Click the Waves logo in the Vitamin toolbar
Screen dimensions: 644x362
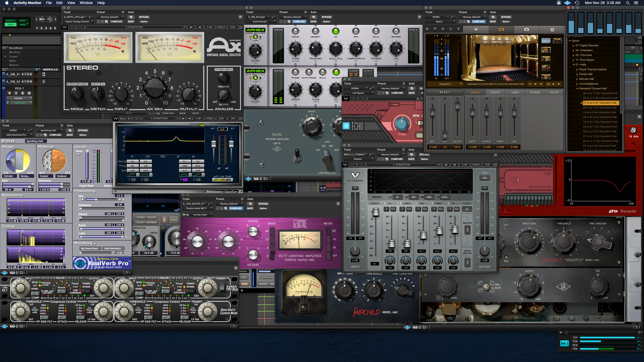pos(345,165)
